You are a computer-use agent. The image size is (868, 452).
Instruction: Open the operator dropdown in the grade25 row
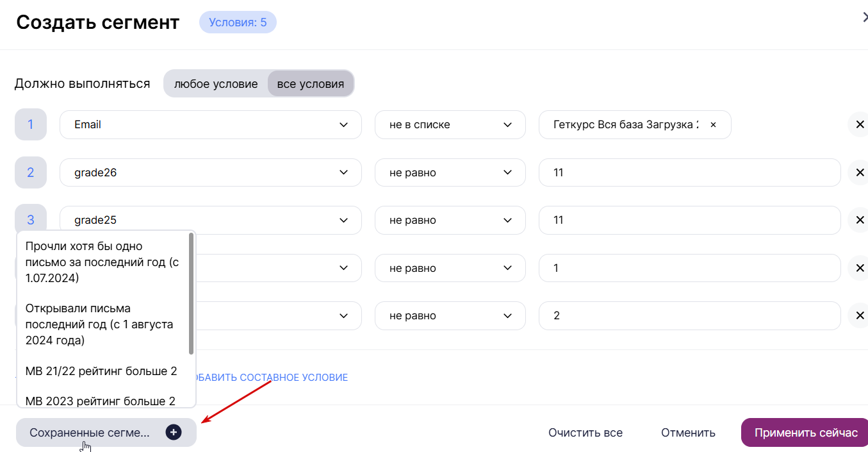pos(450,220)
